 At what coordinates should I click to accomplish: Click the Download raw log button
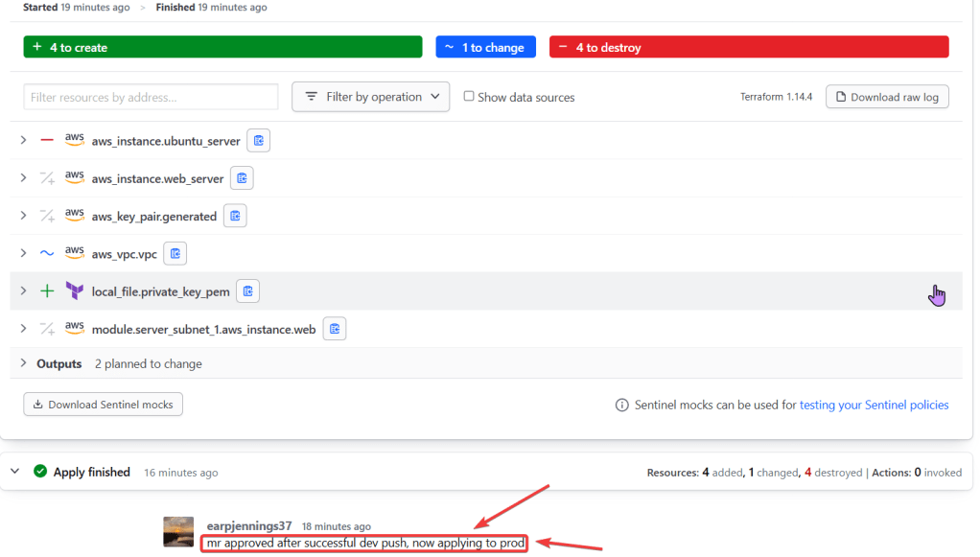[886, 97]
